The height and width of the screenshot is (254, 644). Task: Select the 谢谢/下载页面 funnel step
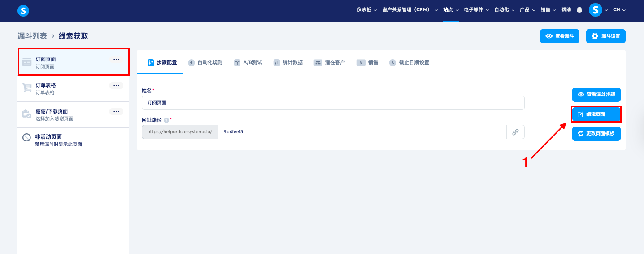click(x=73, y=114)
